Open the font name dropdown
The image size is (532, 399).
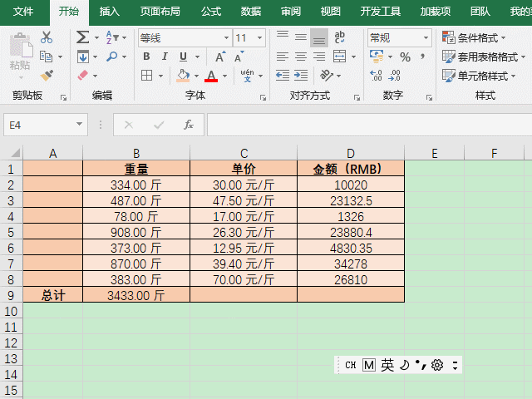tap(226, 37)
